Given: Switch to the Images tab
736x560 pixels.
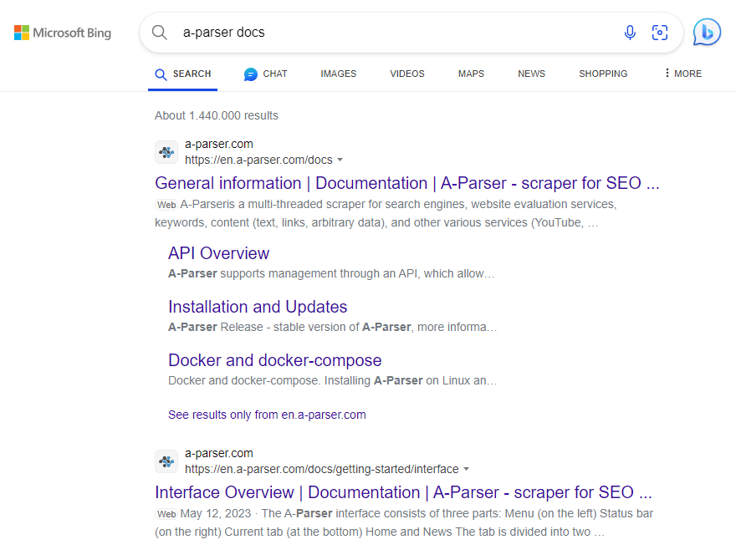Looking at the screenshot, I should [x=338, y=74].
